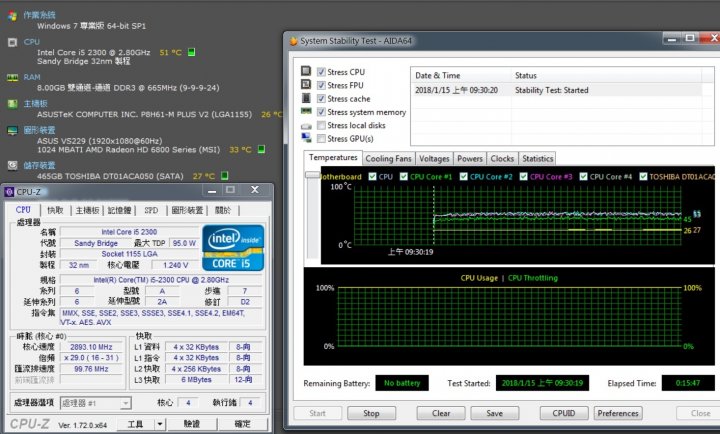720x434 pixels.
Task: Click the Stress cache icon
Action: (x=306, y=98)
